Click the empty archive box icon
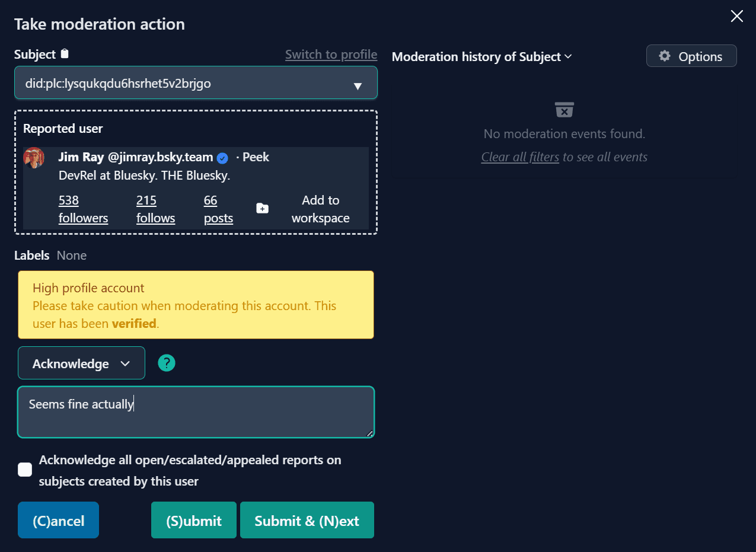The image size is (756, 552). tap(564, 110)
